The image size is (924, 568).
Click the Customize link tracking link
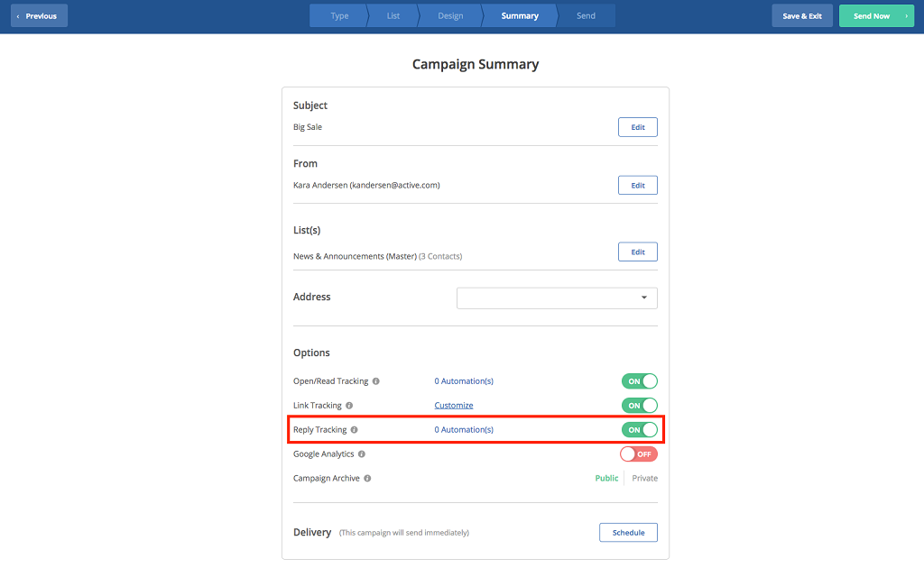tap(454, 406)
